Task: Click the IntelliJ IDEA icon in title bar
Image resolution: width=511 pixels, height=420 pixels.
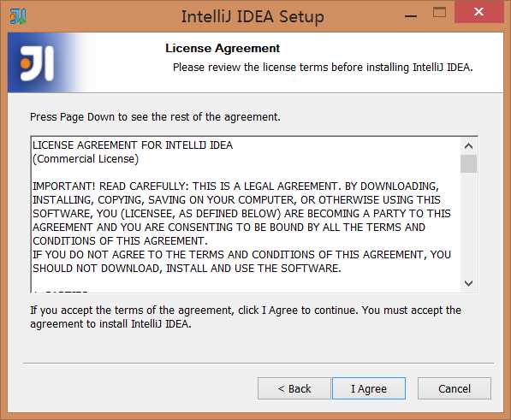Action: 18,16
